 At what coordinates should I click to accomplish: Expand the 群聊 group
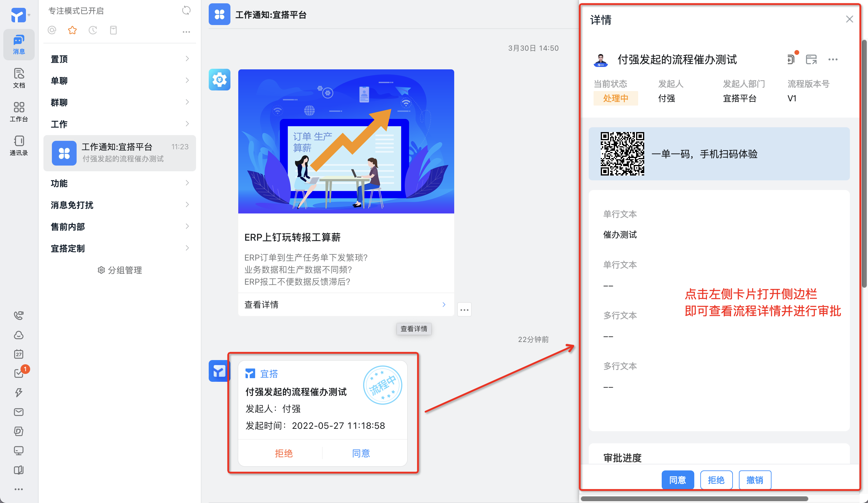pos(120,102)
